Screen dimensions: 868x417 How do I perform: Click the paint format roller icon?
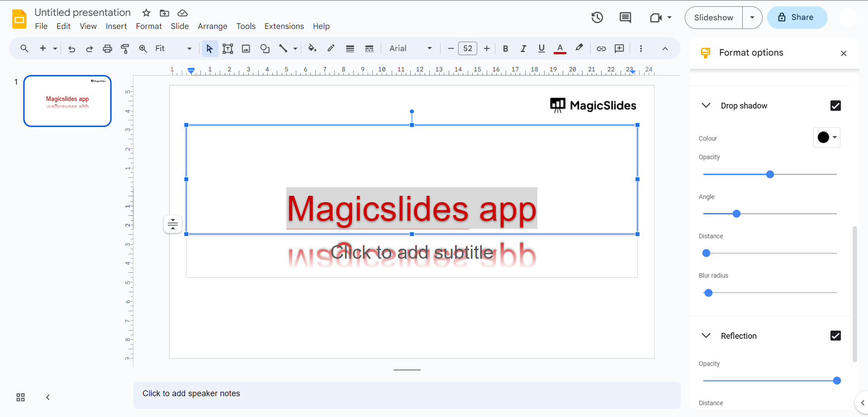click(125, 49)
